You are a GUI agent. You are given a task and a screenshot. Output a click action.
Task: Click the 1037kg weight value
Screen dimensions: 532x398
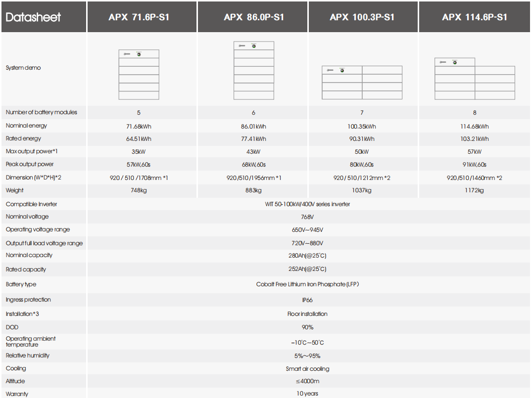point(362,190)
